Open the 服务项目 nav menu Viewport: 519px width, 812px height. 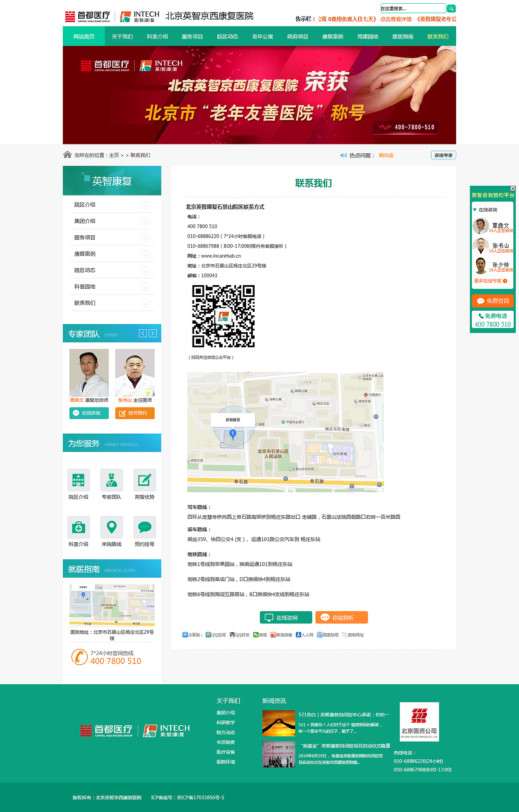(192, 37)
